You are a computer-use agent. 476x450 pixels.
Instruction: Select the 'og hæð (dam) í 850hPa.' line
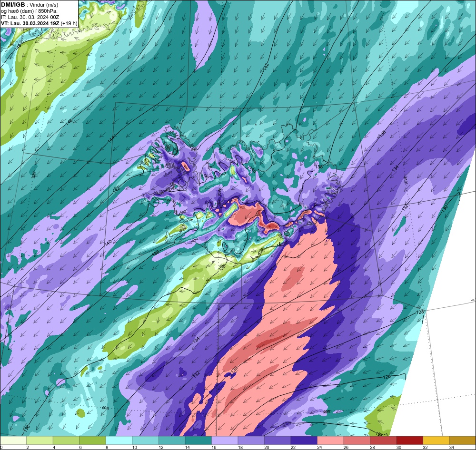(29, 11)
